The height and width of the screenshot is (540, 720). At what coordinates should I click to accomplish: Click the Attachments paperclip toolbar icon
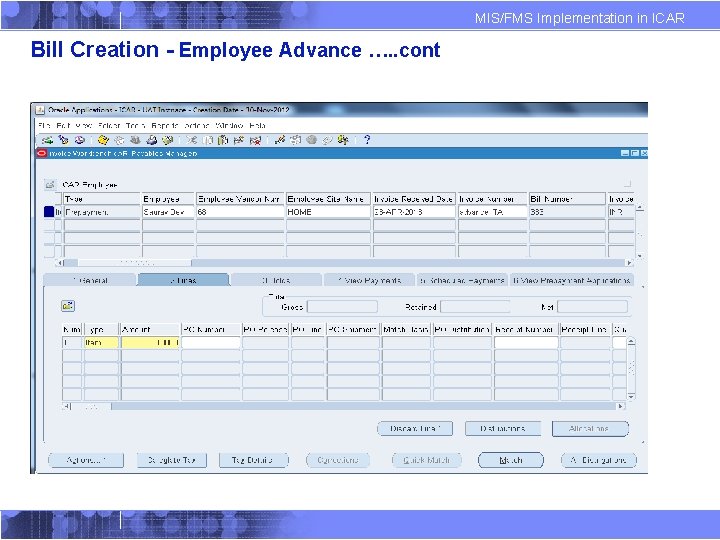(327, 140)
